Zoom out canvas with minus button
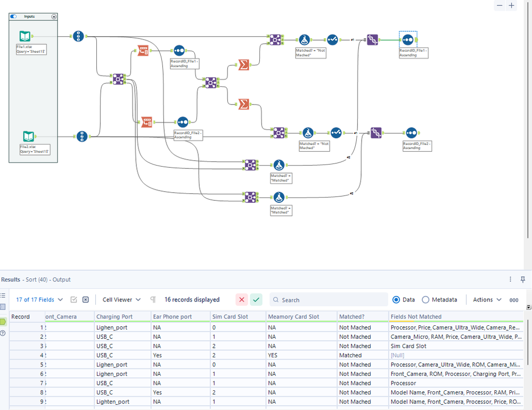Image resolution: width=532 pixels, height=410 pixels. click(x=500, y=5)
